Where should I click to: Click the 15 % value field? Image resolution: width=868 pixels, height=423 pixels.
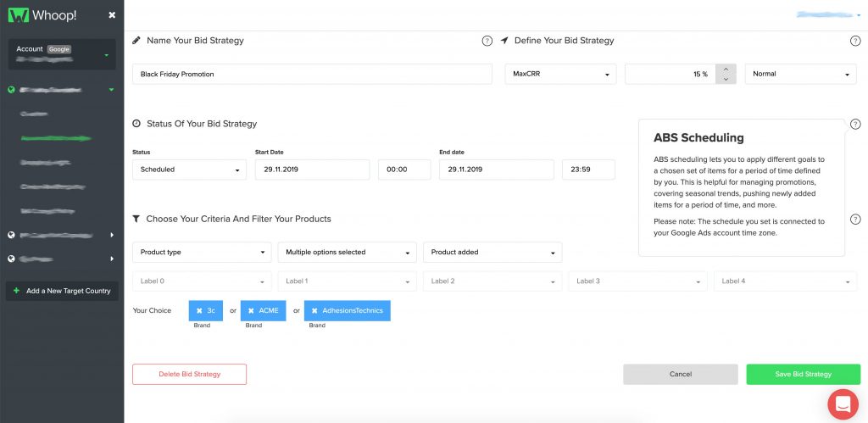tap(670, 75)
